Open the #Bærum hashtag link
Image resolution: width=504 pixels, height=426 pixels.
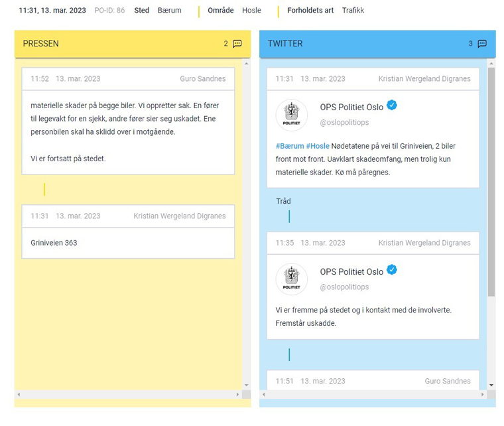tap(290, 146)
